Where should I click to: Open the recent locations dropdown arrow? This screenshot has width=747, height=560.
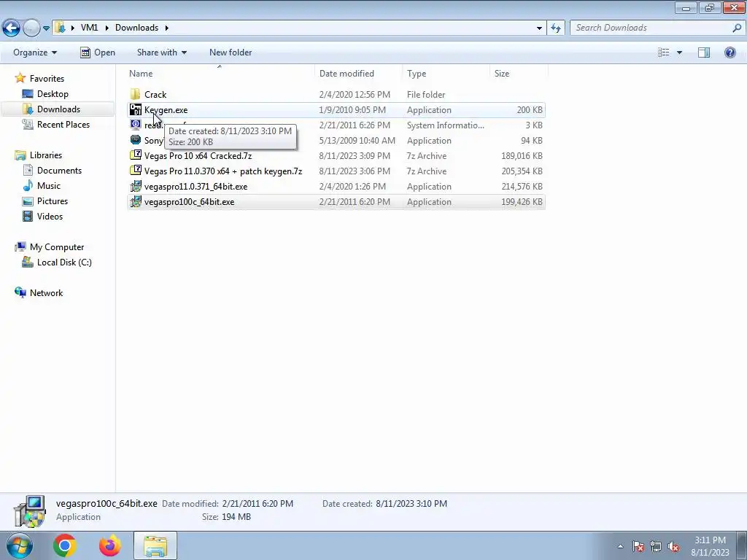pos(46,28)
